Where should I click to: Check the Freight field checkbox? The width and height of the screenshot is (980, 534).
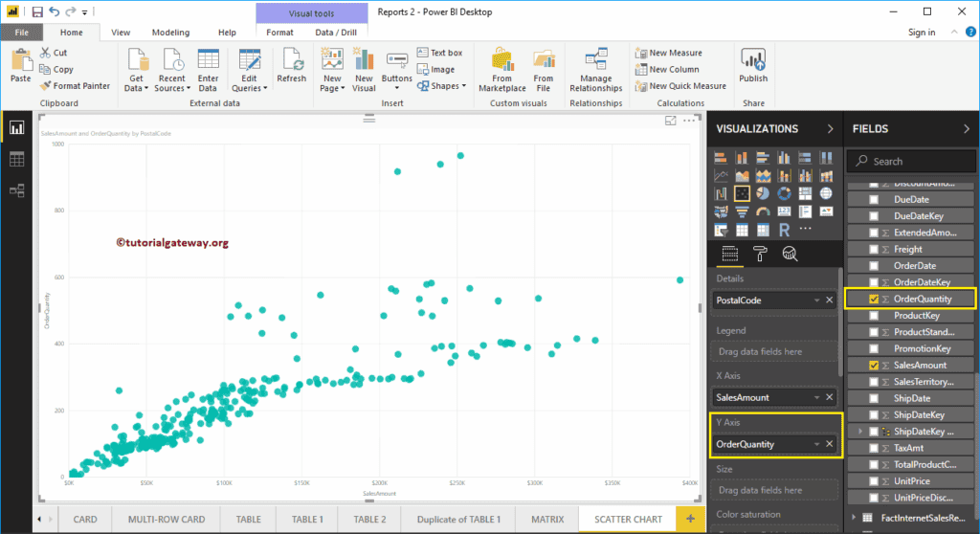874,249
